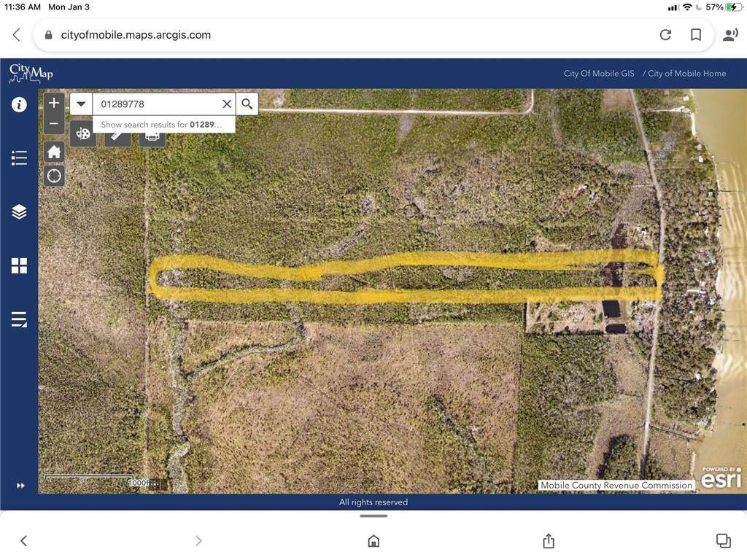
Task: Open the Legend panel icon
Action: tap(19, 158)
